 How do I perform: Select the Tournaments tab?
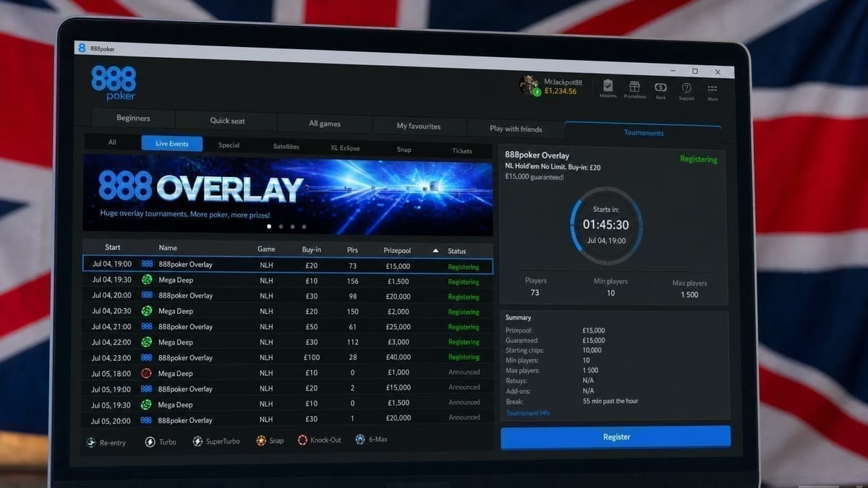pyautogui.click(x=643, y=133)
